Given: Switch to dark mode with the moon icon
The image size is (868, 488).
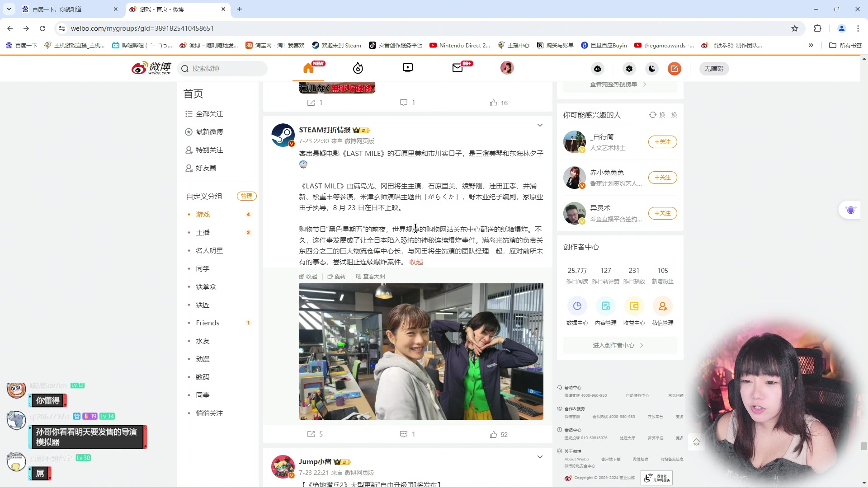Looking at the screenshot, I should 651,69.
